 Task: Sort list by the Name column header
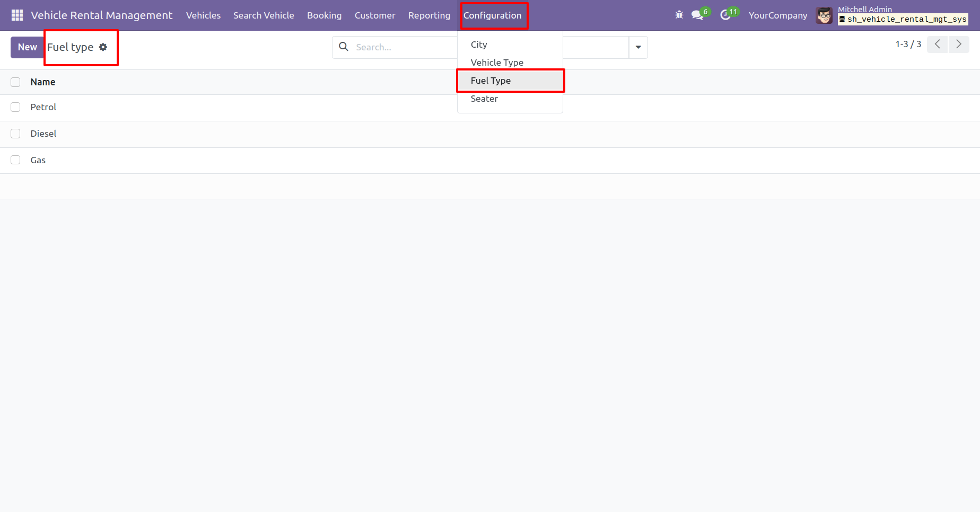pos(43,82)
